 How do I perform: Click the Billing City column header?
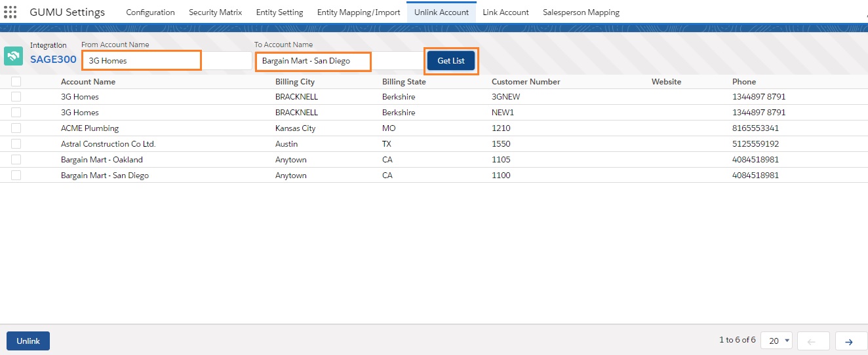click(x=295, y=82)
